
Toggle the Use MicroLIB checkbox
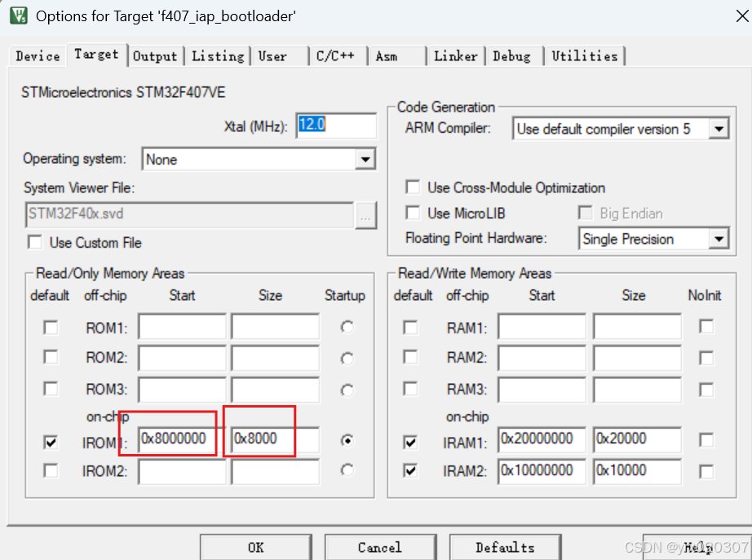413,213
